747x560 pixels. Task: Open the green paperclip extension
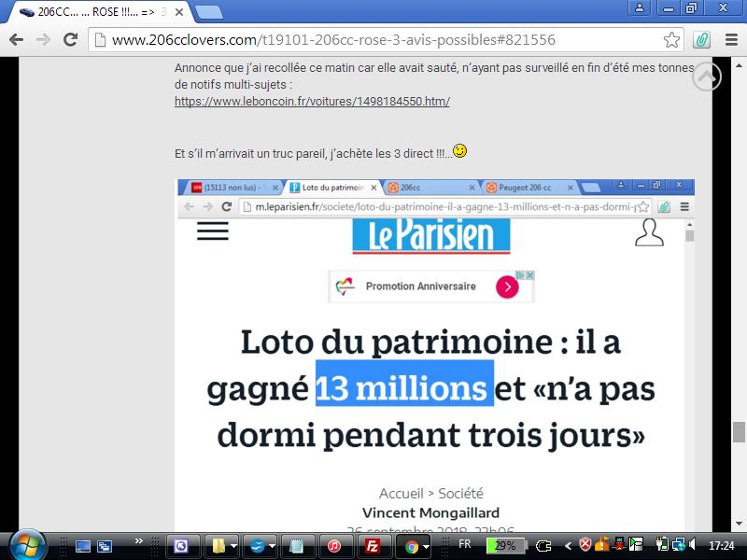point(701,39)
